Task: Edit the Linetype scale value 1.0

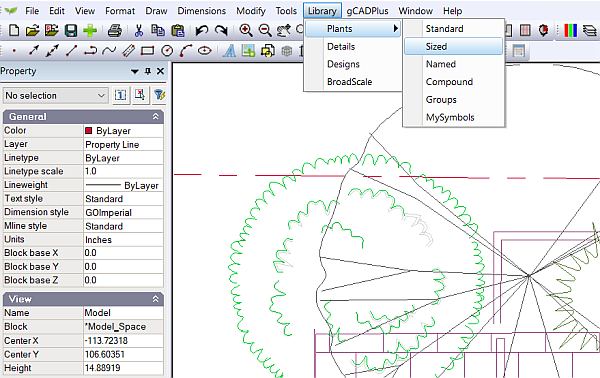Action: [x=123, y=171]
